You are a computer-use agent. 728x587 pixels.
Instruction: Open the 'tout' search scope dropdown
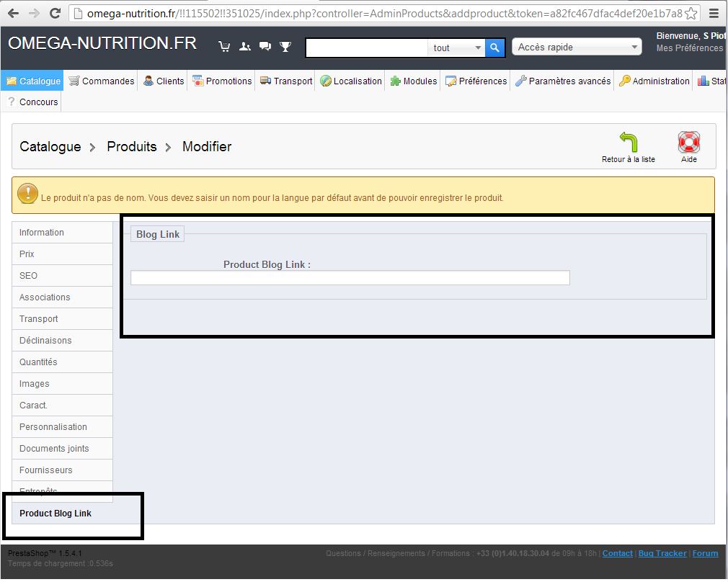(x=456, y=48)
